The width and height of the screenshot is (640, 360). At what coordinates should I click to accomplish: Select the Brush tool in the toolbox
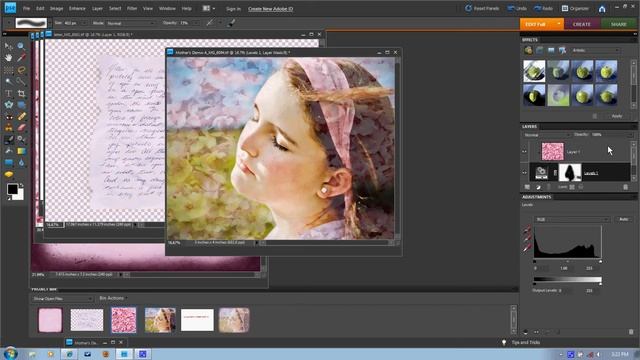[9, 140]
